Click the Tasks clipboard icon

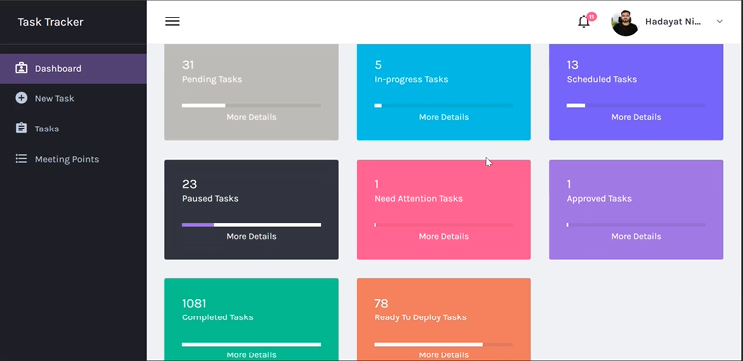[x=21, y=128]
